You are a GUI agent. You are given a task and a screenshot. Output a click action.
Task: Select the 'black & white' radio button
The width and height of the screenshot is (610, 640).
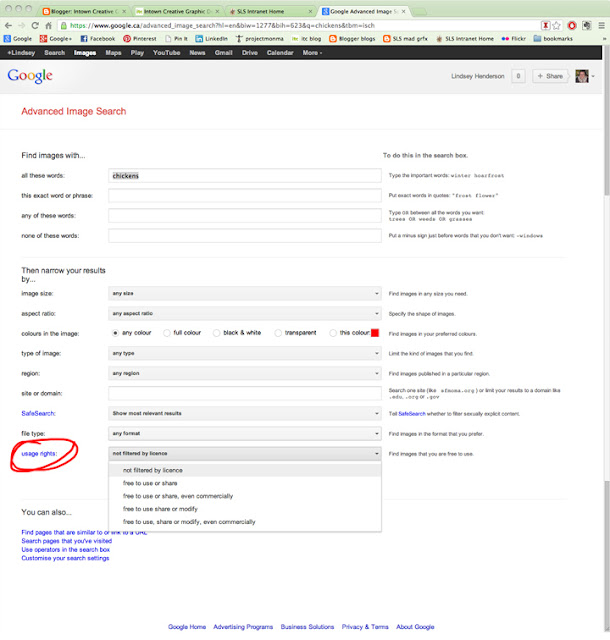point(216,333)
